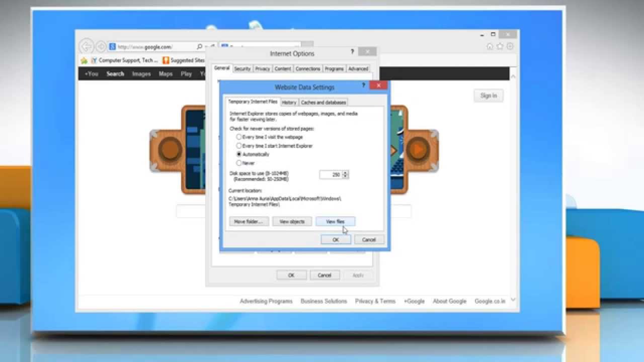Click the right orange doodle play button
The width and height of the screenshot is (644, 362).
coord(418,149)
